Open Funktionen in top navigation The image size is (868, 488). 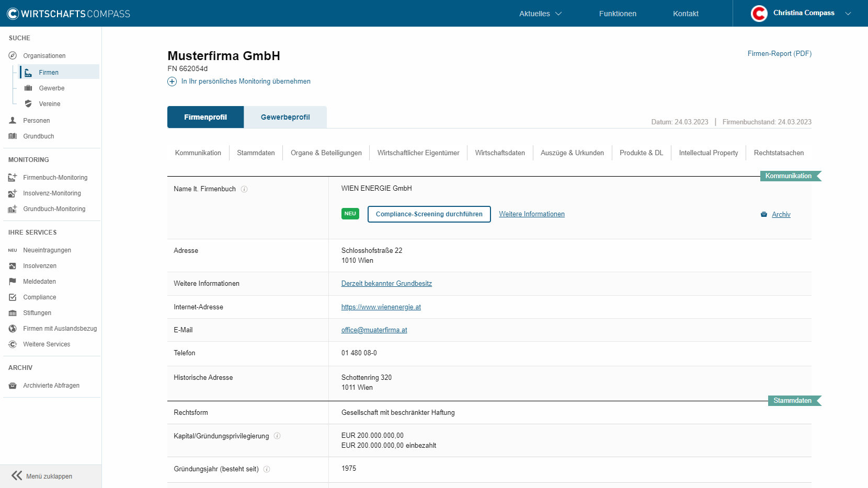[x=618, y=14]
